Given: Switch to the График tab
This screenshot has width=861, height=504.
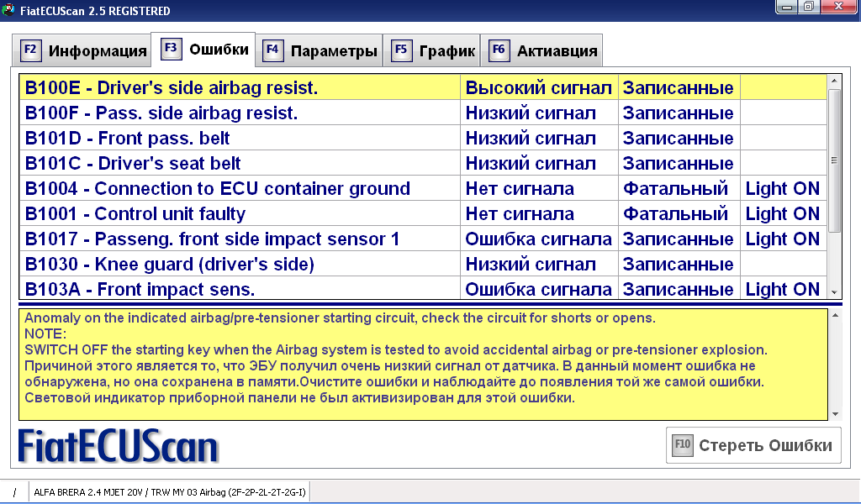Looking at the screenshot, I should pos(431,50).
